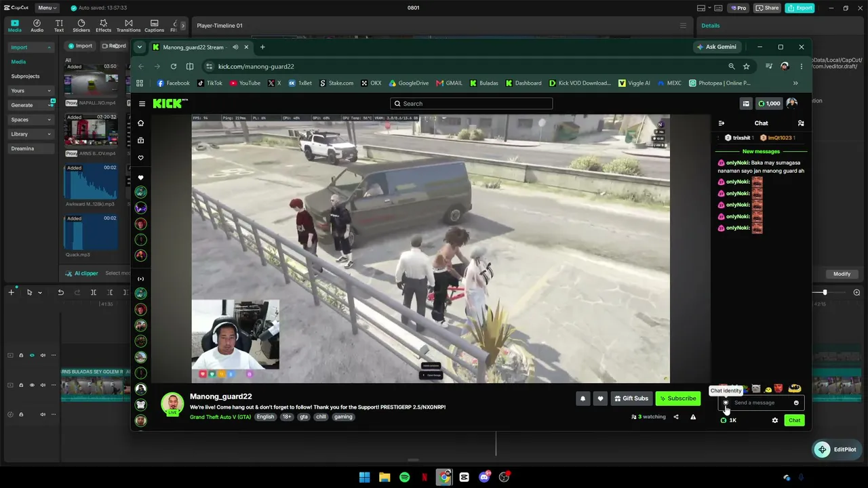Toggle visibility of the top video track
Viewport: 868px width, 488px height.
click(x=32, y=355)
